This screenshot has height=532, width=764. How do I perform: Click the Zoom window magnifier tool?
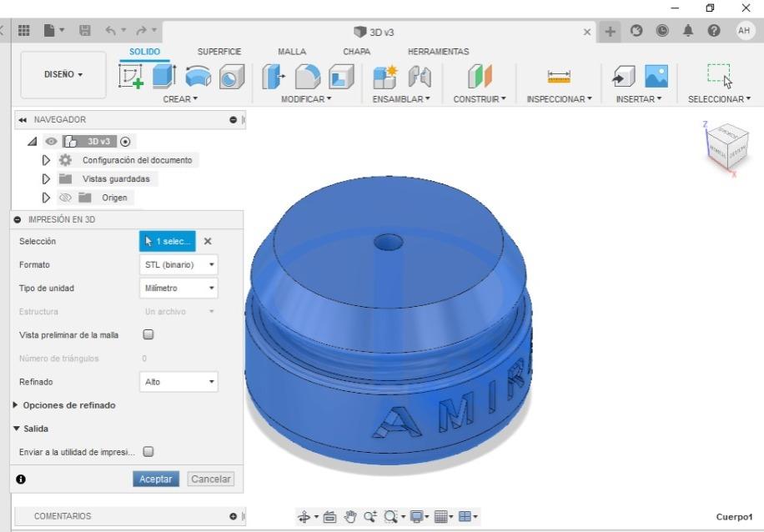[369, 516]
